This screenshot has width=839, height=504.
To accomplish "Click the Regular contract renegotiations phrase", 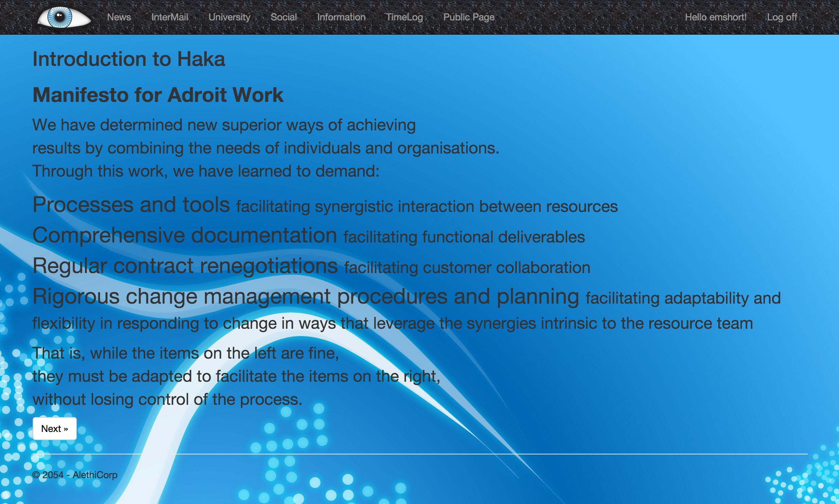I will tap(185, 266).
